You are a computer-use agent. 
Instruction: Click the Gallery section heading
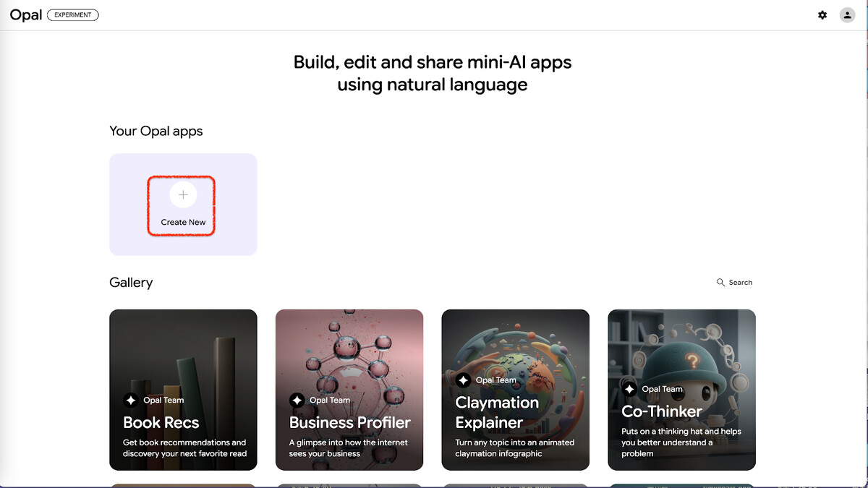131,283
